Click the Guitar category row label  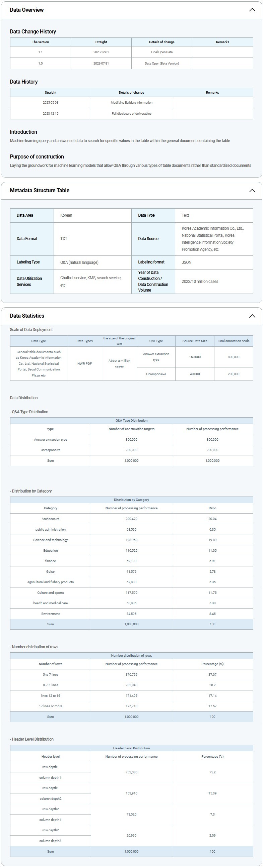(51, 571)
